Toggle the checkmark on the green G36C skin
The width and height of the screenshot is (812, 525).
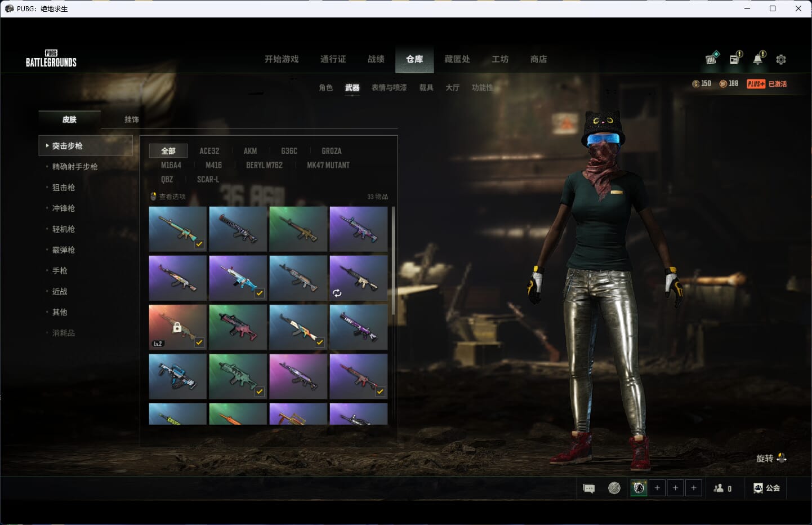(x=260, y=391)
